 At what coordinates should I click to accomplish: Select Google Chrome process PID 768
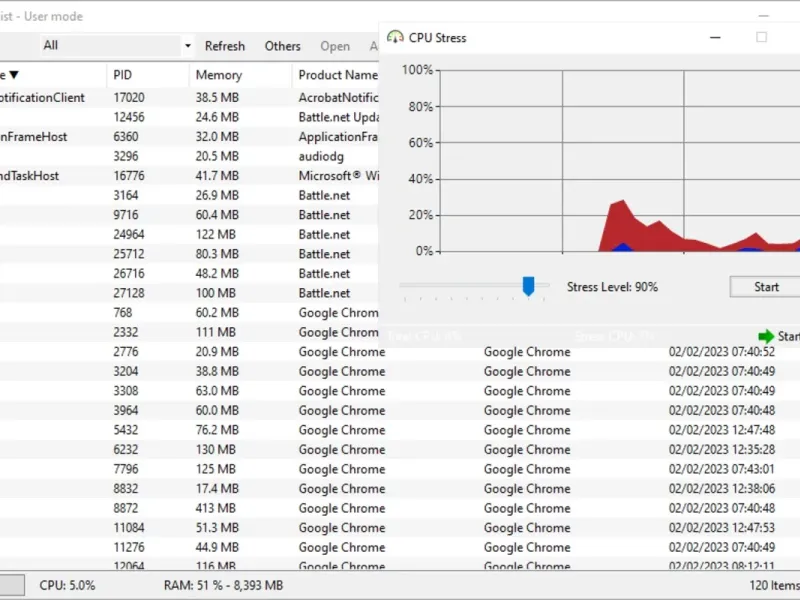pos(189,313)
